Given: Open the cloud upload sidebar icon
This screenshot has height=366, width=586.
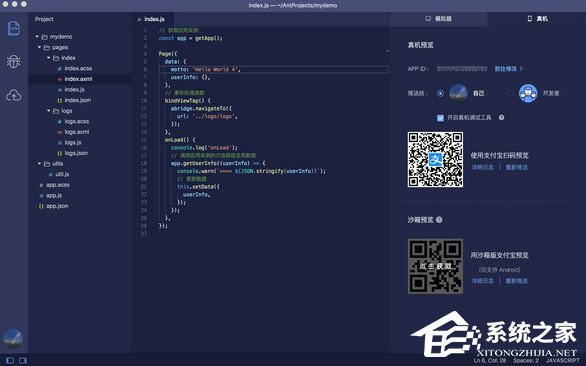Looking at the screenshot, I should pyautogui.click(x=14, y=95).
